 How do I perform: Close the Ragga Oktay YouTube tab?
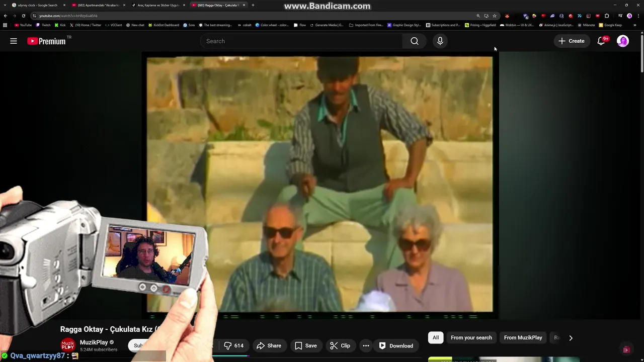pos(244,5)
